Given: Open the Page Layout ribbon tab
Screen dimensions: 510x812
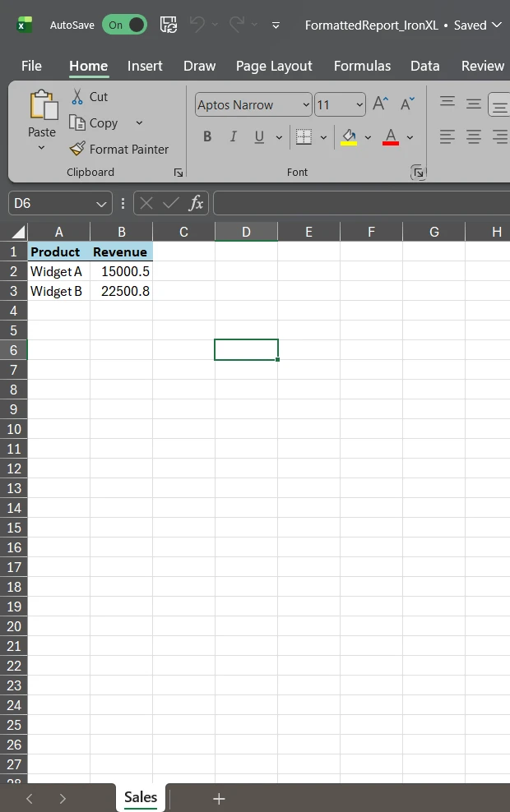Looking at the screenshot, I should coord(274,66).
